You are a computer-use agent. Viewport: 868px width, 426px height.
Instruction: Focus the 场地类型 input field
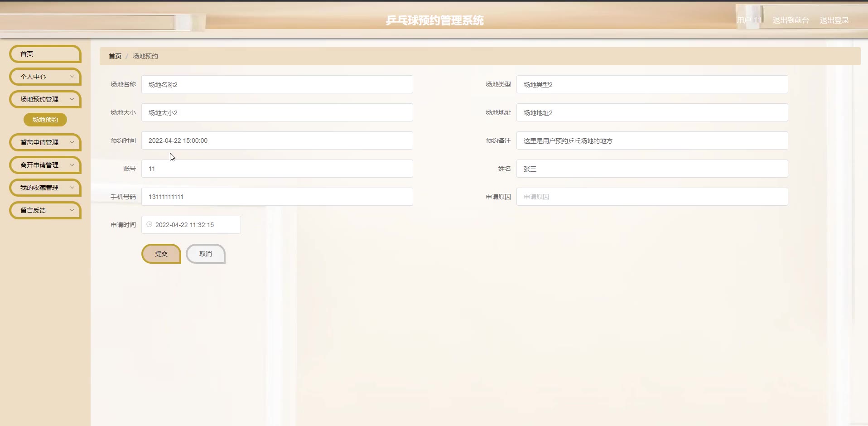pos(652,84)
